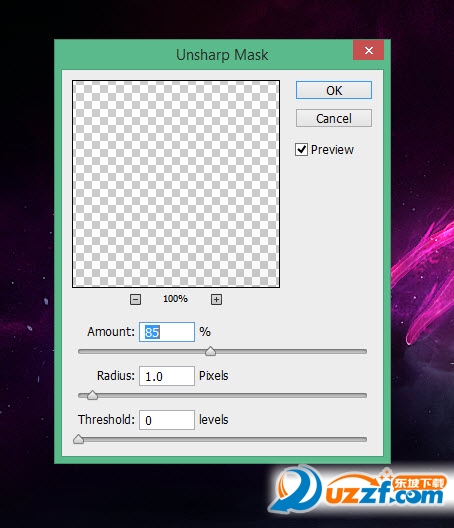454x528 pixels.
Task: Confirm the filter with OK
Action: tap(334, 90)
